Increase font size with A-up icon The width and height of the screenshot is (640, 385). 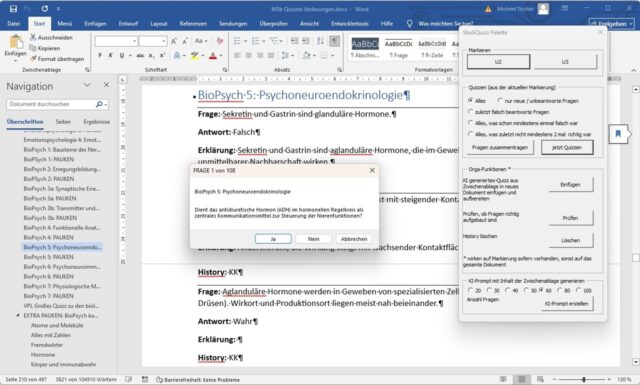coord(174,41)
